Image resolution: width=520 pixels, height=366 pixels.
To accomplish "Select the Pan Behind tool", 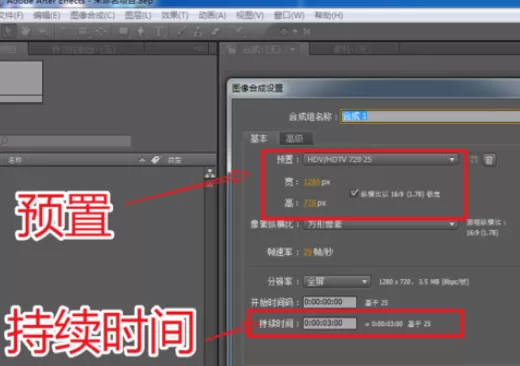I will (x=101, y=32).
